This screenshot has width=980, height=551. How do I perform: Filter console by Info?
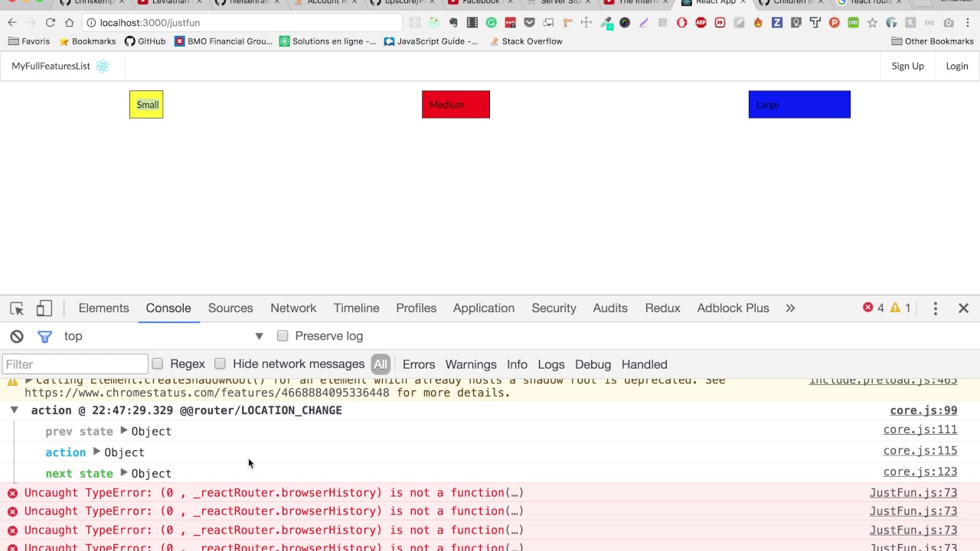(517, 364)
